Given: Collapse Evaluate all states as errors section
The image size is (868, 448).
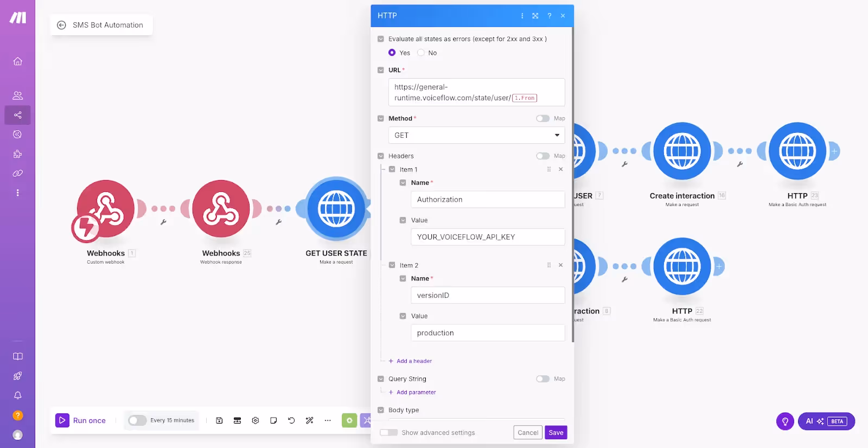Looking at the screenshot, I should tap(381, 39).
